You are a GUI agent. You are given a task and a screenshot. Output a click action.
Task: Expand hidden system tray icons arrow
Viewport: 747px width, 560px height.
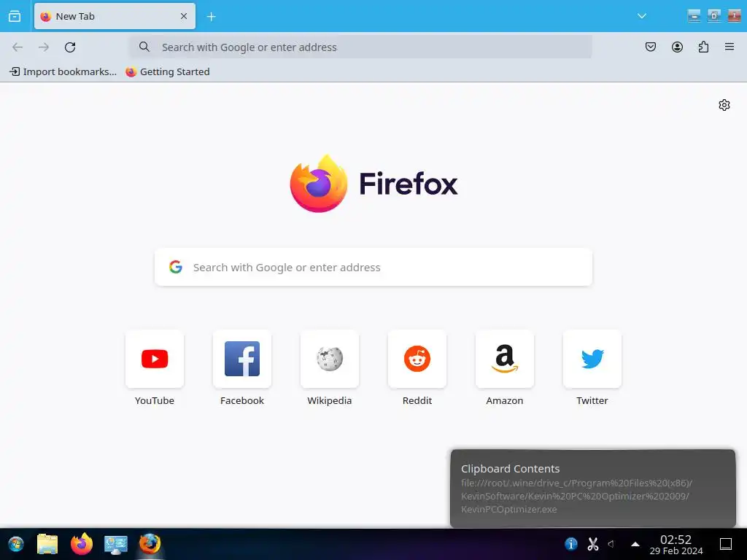click(x=635, y=544)
